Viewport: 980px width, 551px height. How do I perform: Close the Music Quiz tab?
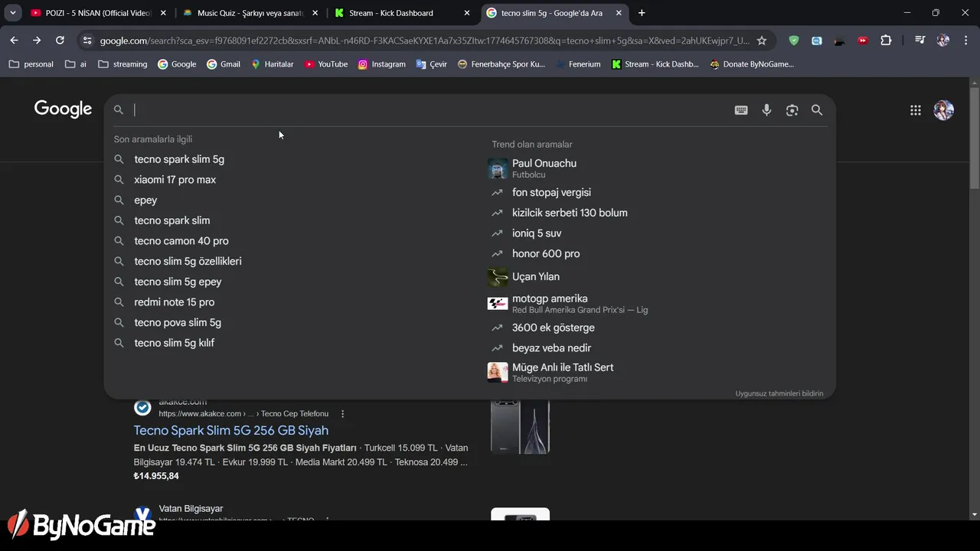(x=315, y=13)
